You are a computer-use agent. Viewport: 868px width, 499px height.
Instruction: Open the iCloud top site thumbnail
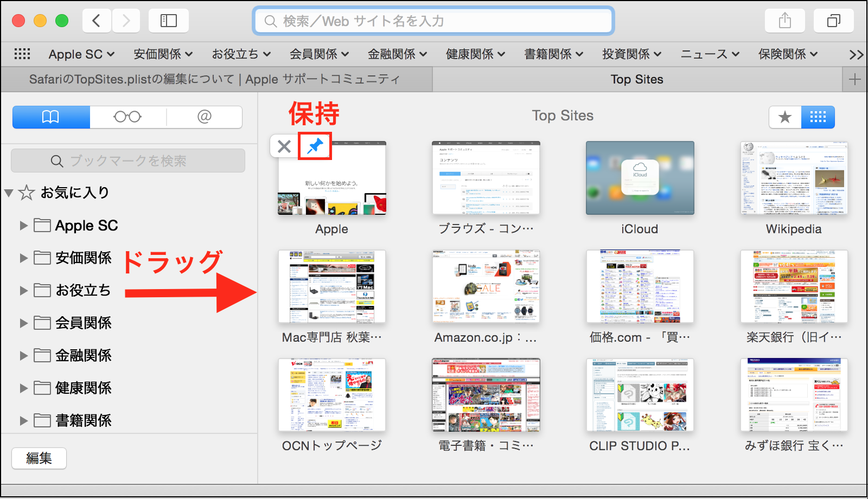[x=640, y=178]
